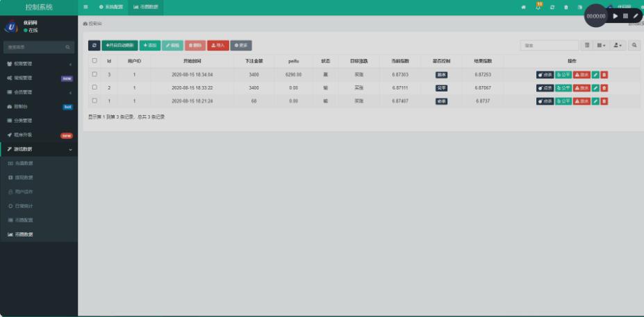The width and height of the screenshot is (644, 317).
Task: Tick the checkbox for row Id 3
Action: [94, 74]
